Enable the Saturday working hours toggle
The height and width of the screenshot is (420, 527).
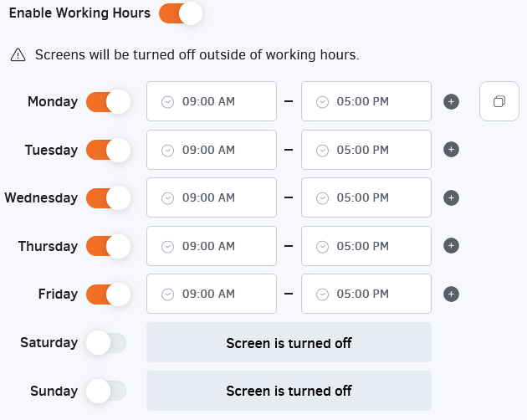[106, 342]
